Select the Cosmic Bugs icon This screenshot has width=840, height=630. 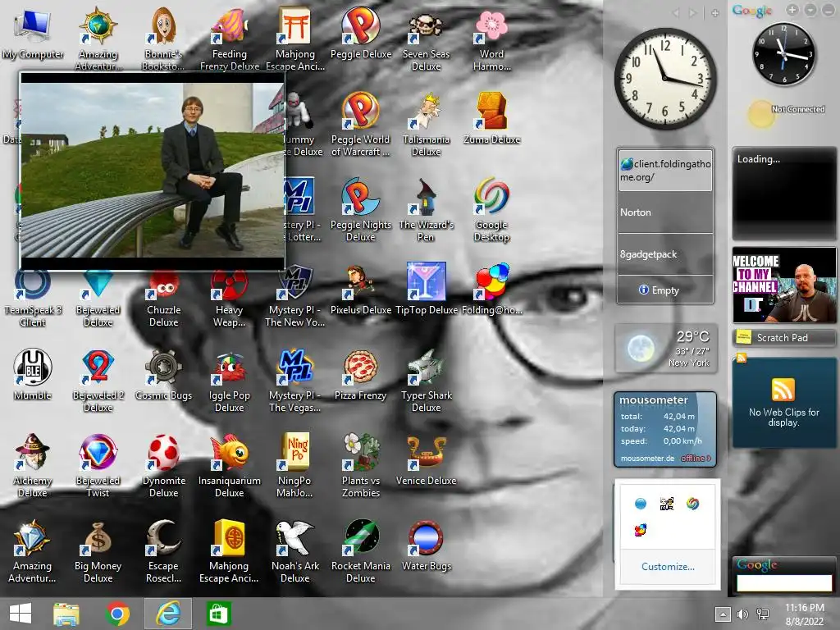pyautogui.click(x=163, y=375)
